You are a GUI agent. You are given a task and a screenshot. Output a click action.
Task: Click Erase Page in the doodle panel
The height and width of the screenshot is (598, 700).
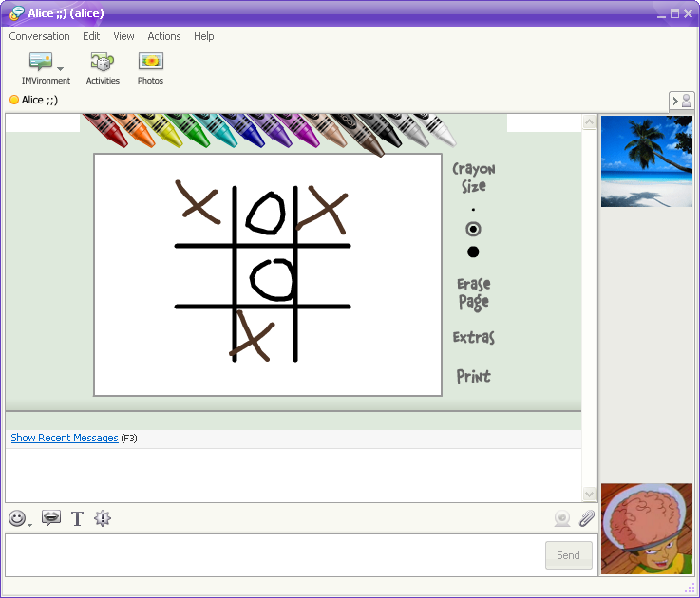tap(473, 293)
